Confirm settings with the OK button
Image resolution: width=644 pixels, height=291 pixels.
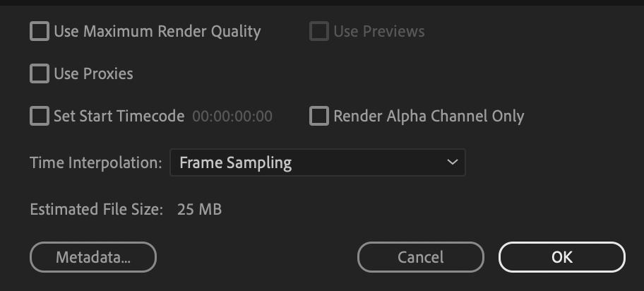[x=561, y=257]
